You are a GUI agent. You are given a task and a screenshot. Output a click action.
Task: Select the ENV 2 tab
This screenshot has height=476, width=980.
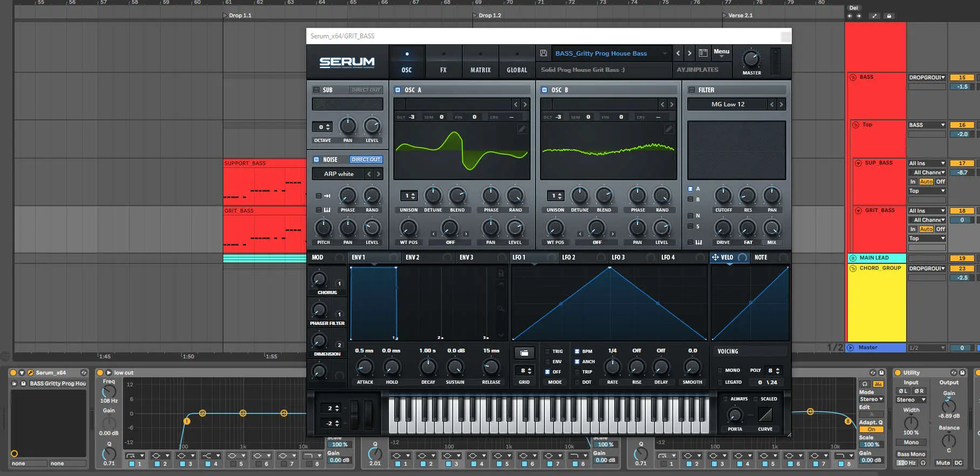(x=412, y=257)
